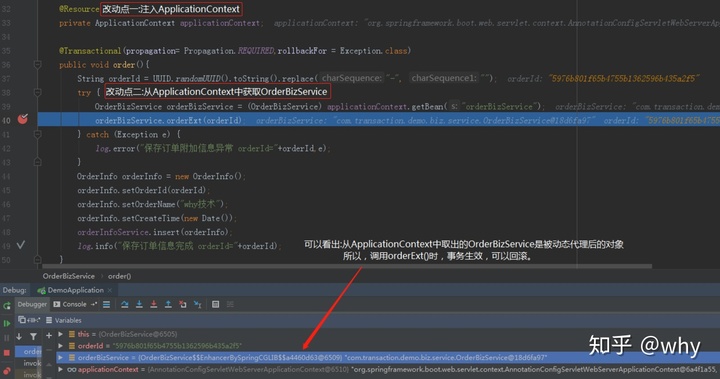Pause the running program

click(x=6, y=338)
